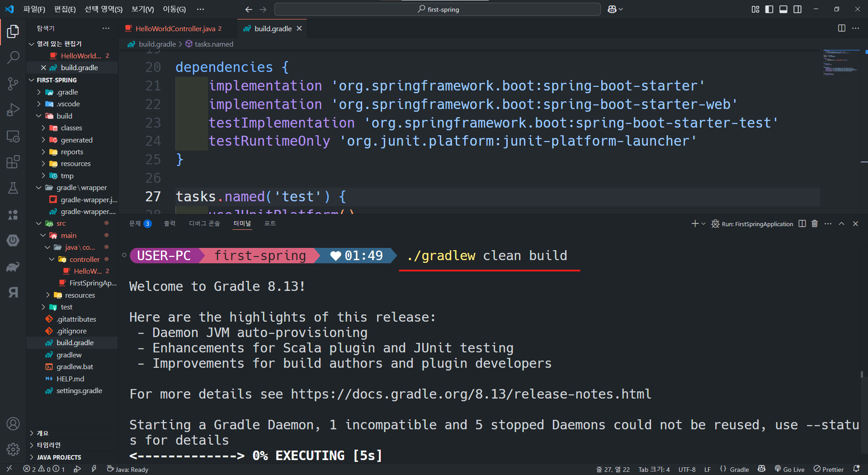868x475 pixels.
Task: Collapse the build folder
Action: pyautogui.click(x=64, y=116)
